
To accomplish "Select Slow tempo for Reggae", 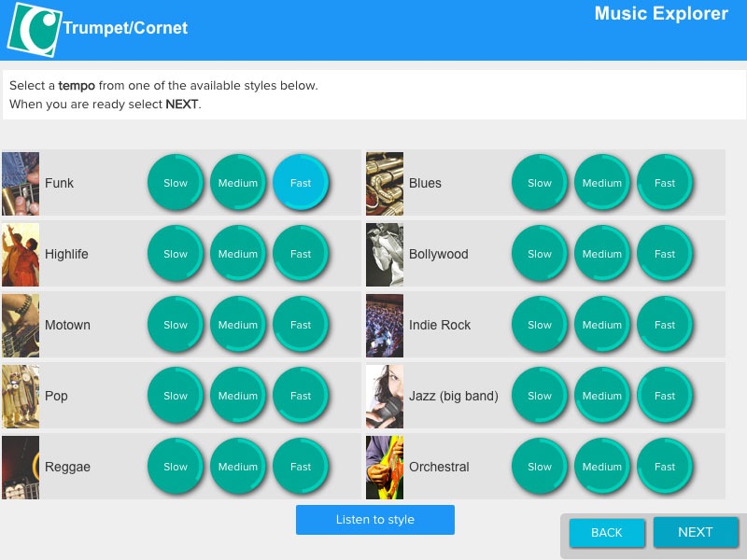I will click(x=176, y=467).
